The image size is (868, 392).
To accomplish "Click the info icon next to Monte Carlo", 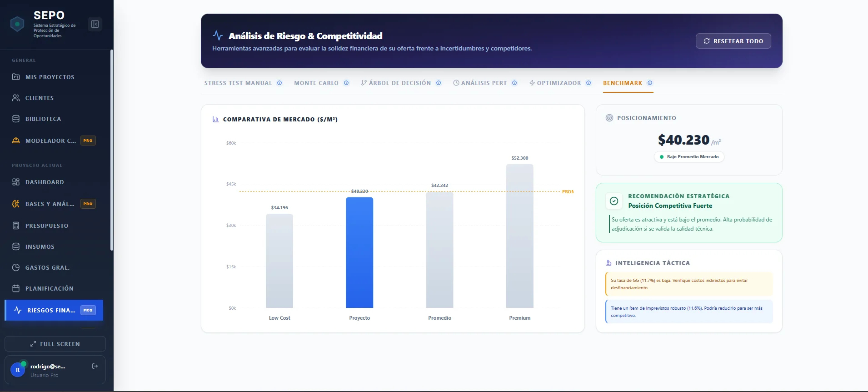I will [346, 83].
